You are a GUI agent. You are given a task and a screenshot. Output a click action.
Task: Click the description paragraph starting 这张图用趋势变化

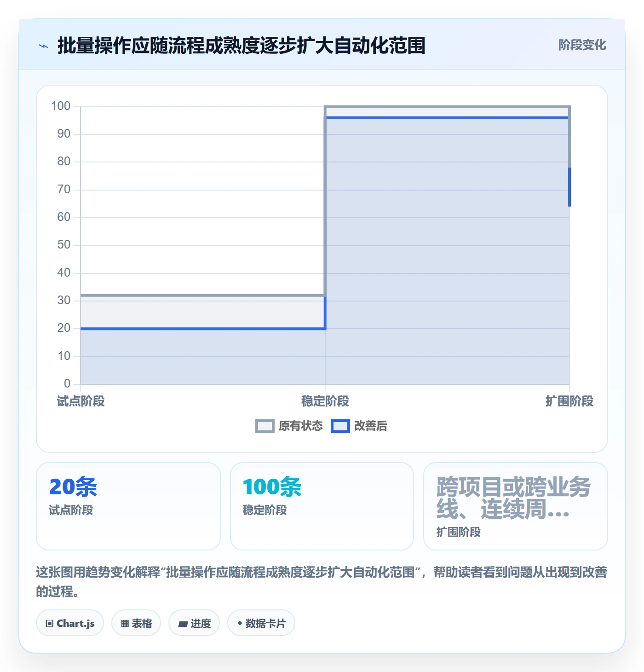coord(322,582)
